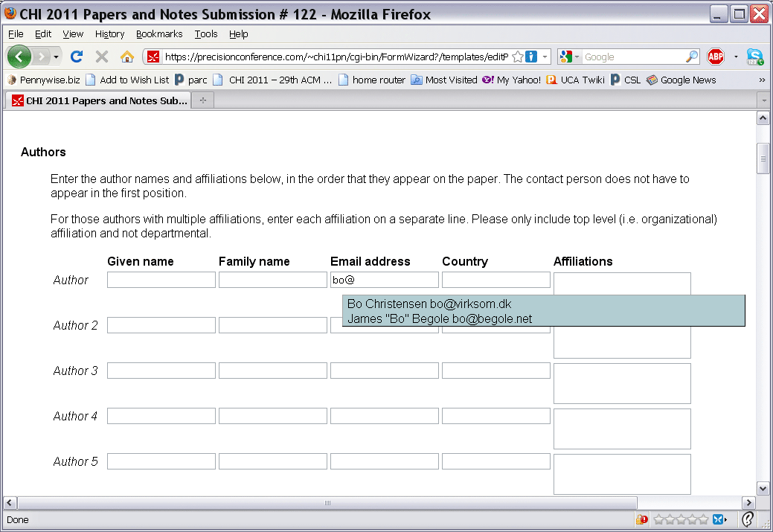Select suggestion Bo Christensen bo@virksom.dk
773x532 pixels.
(429, 304)
